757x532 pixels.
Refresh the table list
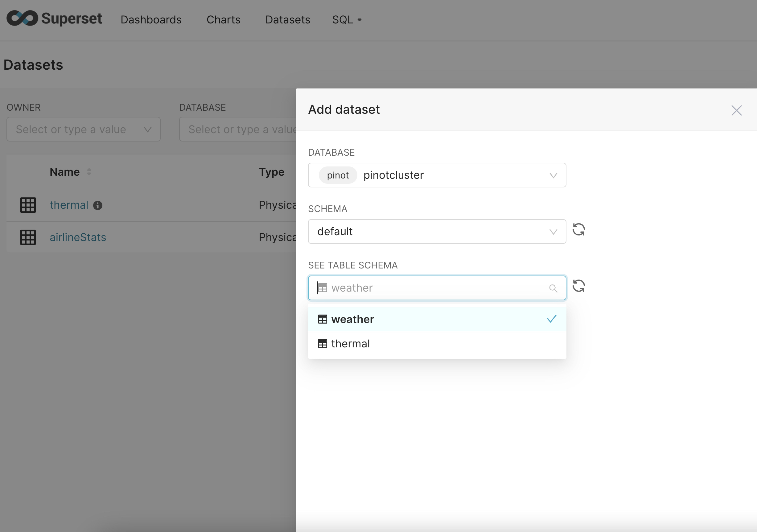pos(578,286)
